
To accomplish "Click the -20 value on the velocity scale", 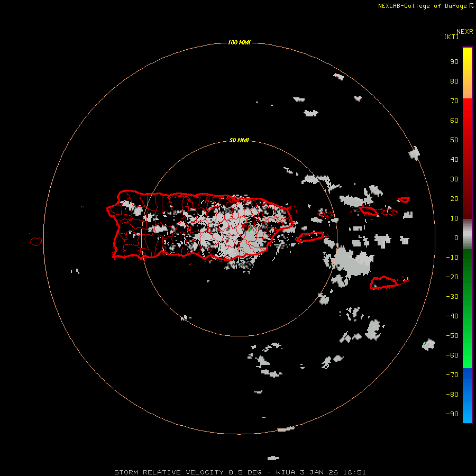I will click(452, 277).
